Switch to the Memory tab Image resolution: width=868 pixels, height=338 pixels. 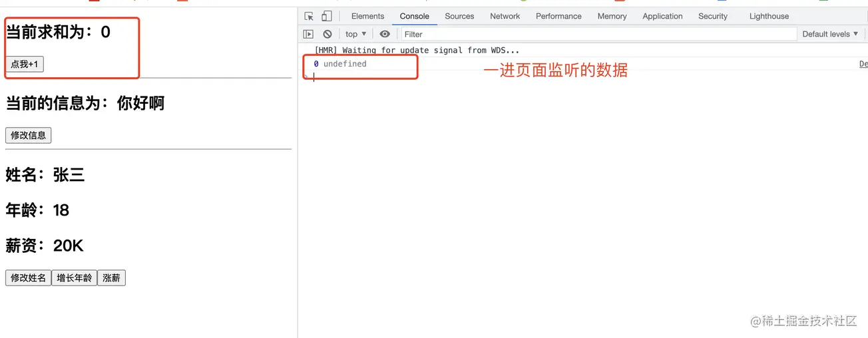(x=612, y=16)
